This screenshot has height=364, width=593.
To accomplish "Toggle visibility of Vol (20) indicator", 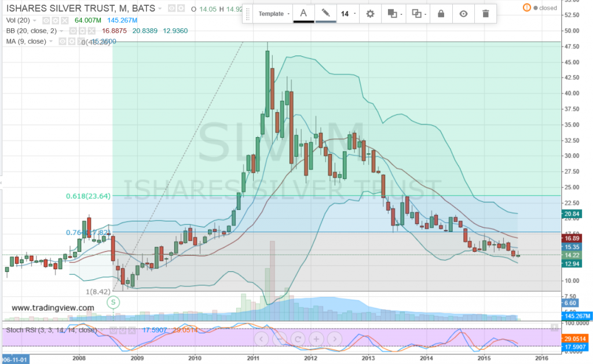I will 46,20.
